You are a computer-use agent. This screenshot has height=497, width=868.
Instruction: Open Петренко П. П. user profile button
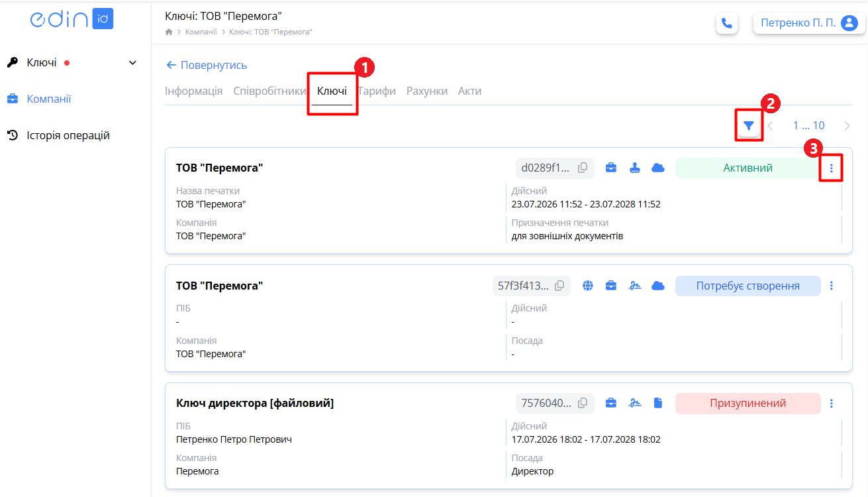coord(809,23)
